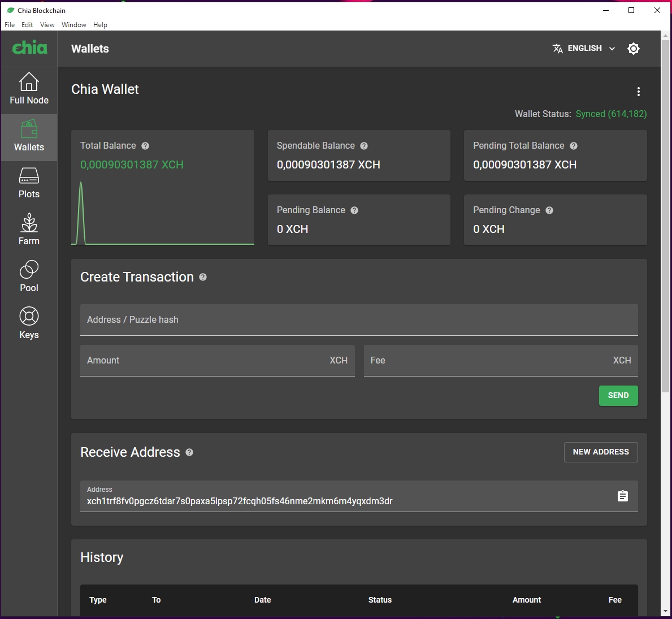Click the vertical scrollbar thumb

coord(665,217)
